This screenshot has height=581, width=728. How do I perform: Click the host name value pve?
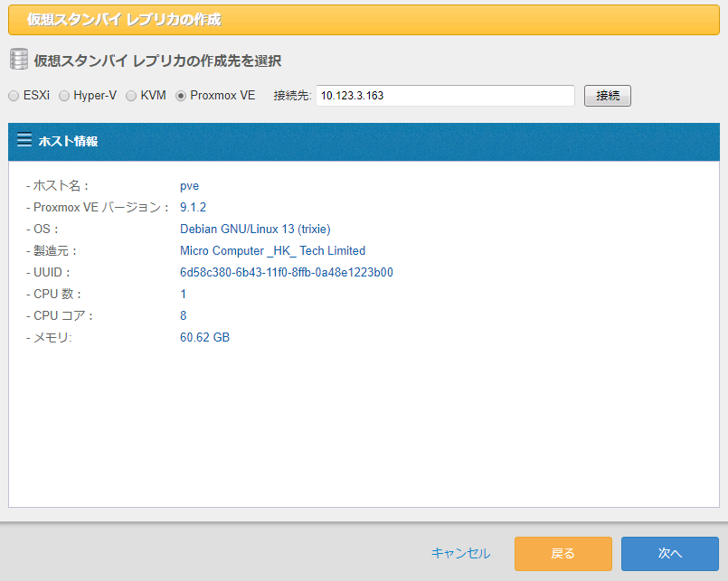click(189, 186)
